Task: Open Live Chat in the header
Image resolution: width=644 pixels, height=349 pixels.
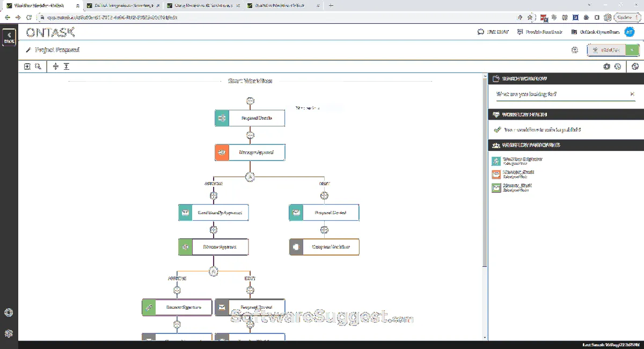Action: click(x=493, y=32)
